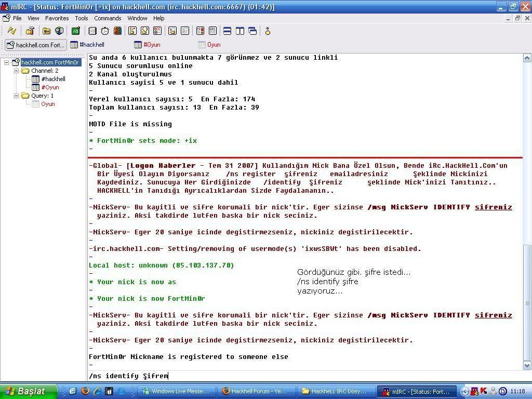The width and height of the screenshot is (532, 399).
Task: Open the Address Book toolbar icon
Action: coord(92,31)
